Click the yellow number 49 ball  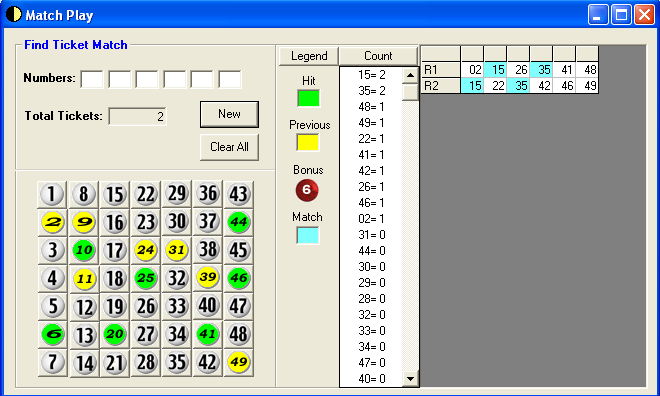[239, 362]
